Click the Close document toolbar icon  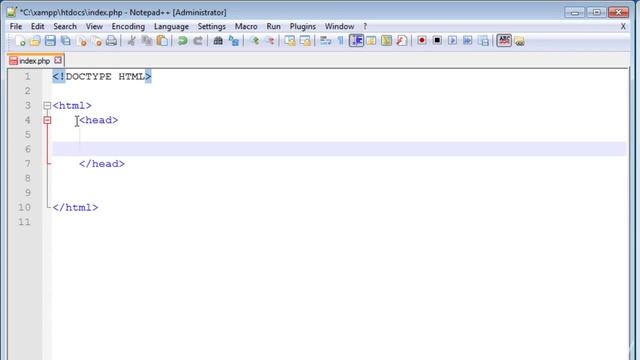82,41
